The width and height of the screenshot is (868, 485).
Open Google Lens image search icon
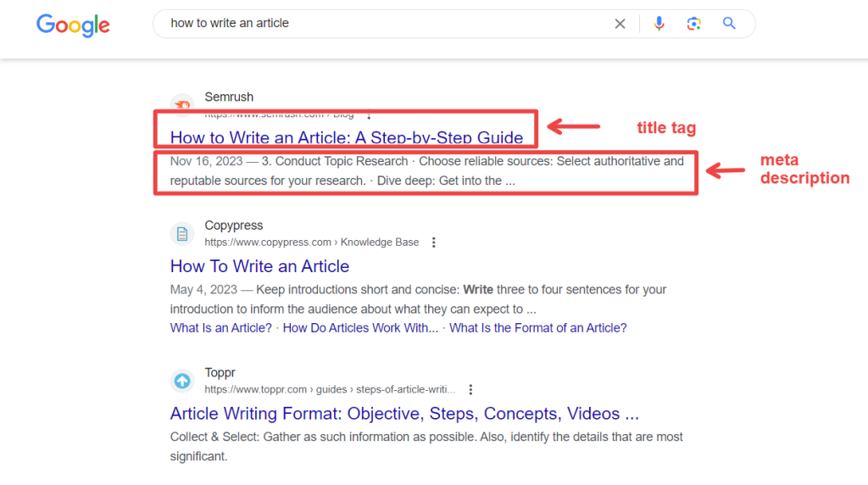pos(693,24)
